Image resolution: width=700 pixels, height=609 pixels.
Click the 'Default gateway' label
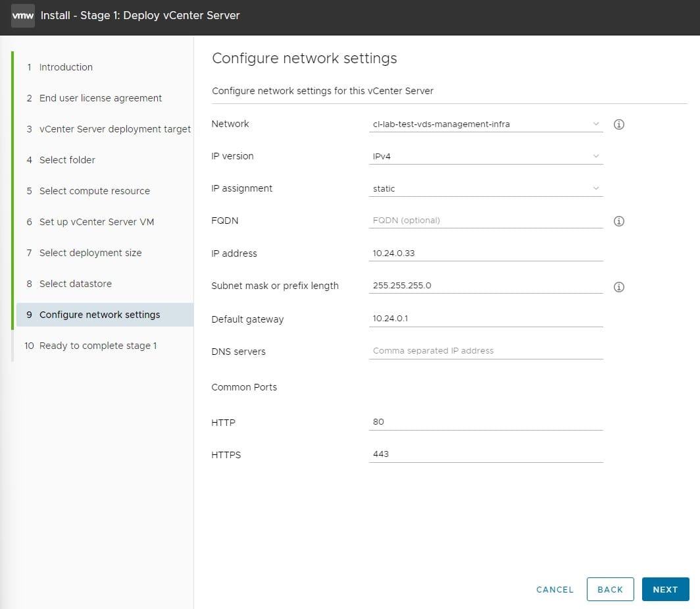point(247,319)
